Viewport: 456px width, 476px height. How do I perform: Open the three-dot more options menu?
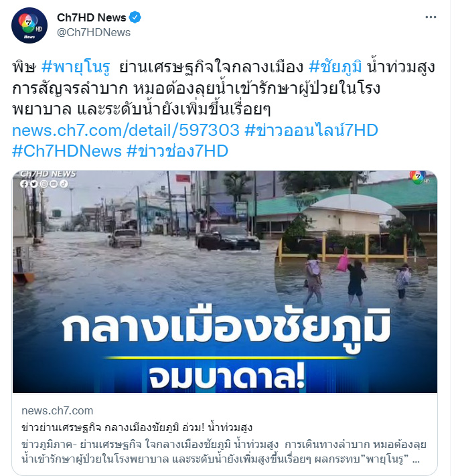pyautogui.click(x=431, y=17)
